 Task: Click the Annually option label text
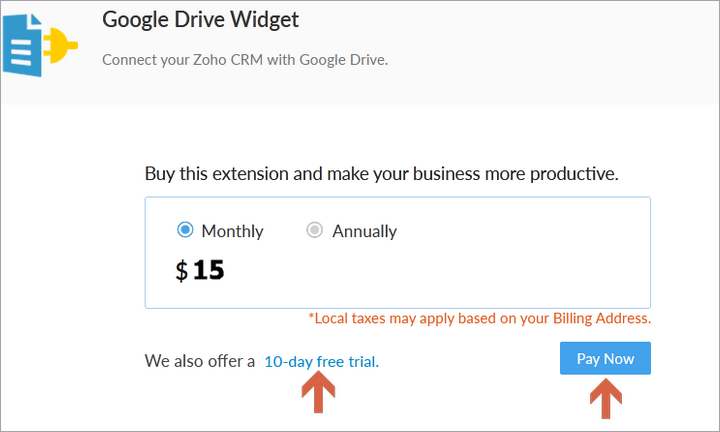click(365, 231)
